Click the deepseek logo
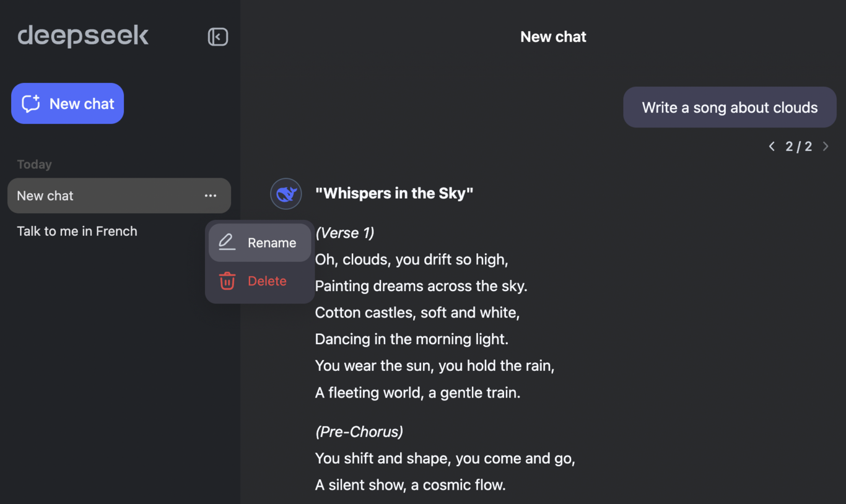The width and height of the screenshot is (846, 504). (83, 35)
